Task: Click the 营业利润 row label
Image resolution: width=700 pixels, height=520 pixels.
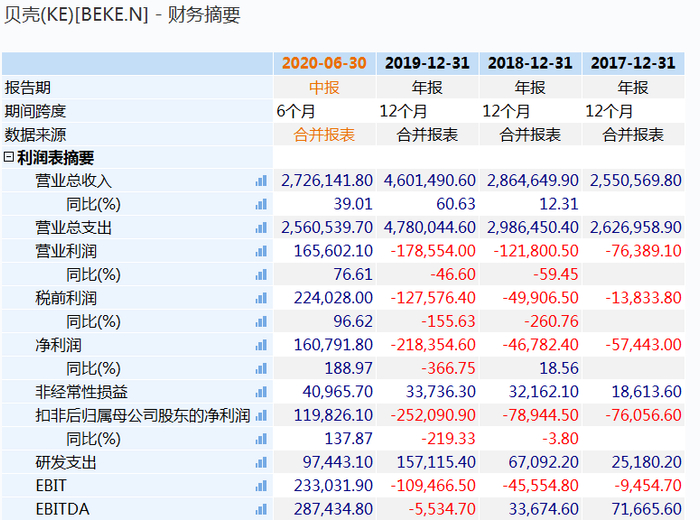Action: coord(66,251)
